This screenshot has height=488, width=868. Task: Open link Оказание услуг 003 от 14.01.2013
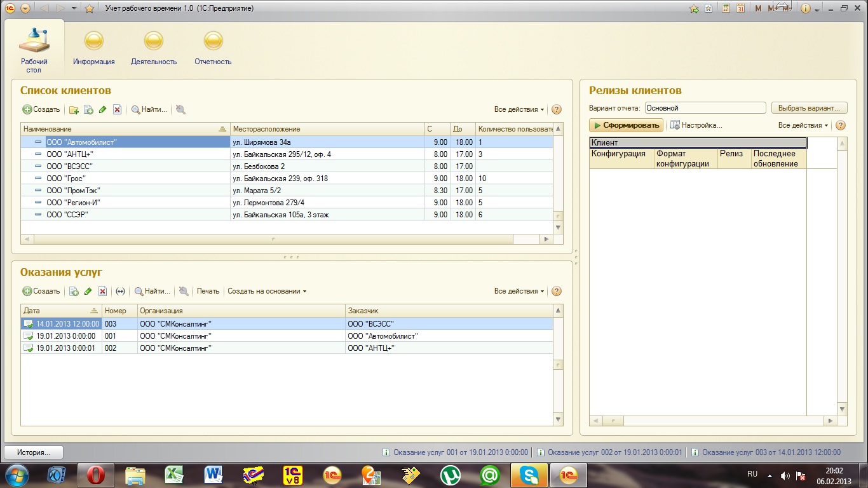[766, 452]
